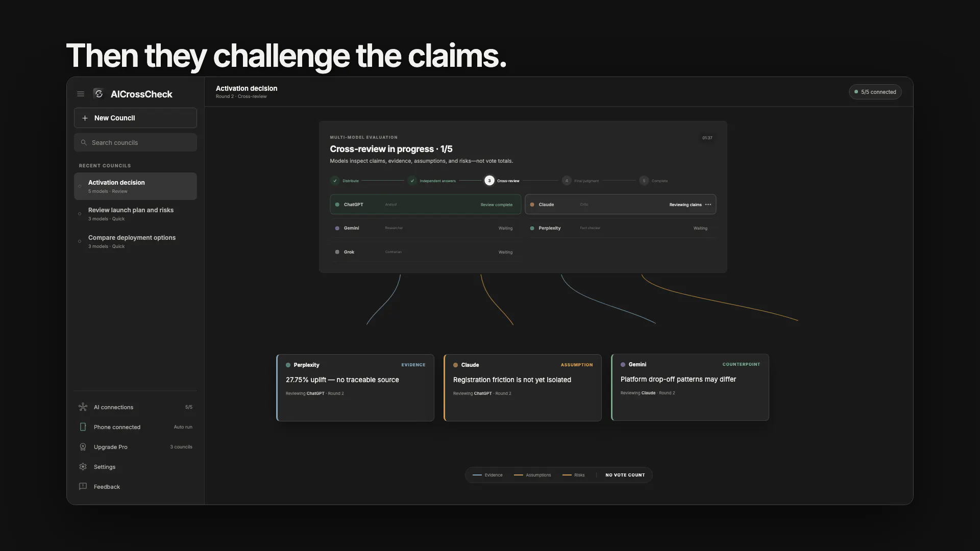Click the EVIDENCE tag
The width and height of the screenshot is (980, 551).
point(413,365)
